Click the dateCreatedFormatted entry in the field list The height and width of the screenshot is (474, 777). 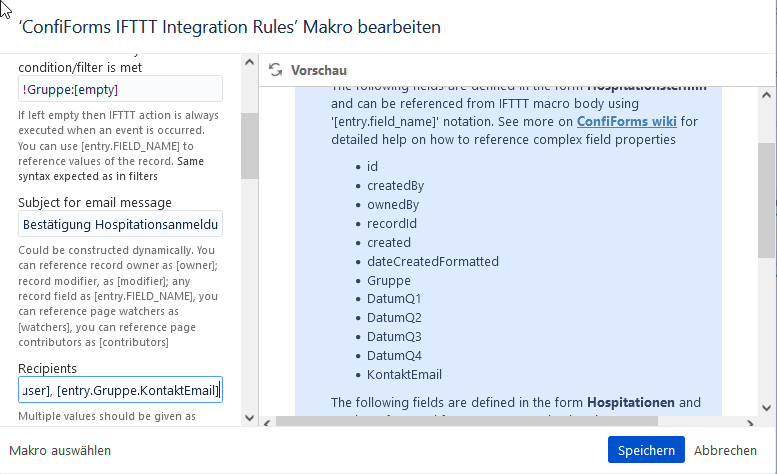tap(432, 261)
